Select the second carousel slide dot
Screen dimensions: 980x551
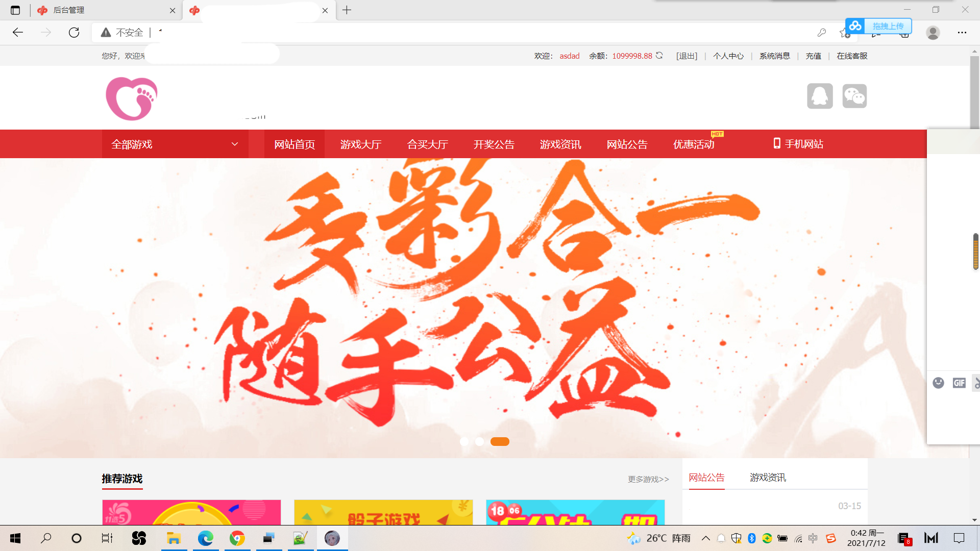click(479, 442)
